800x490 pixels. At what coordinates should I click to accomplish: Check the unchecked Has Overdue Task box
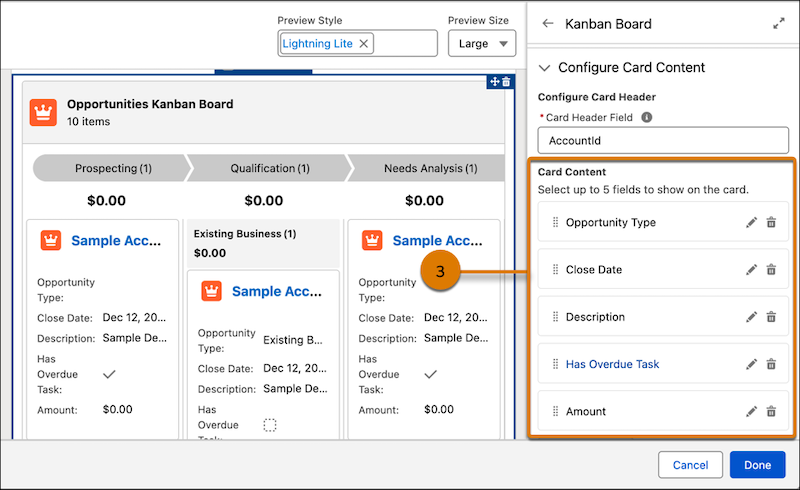click(269, 425)
